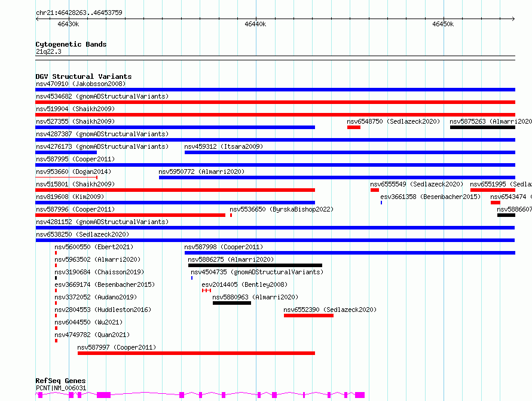Viewport: 532px width, 401px height.
Task: Select the esv3661358 (Besenbacher2015) label
Action: (430, 197)
